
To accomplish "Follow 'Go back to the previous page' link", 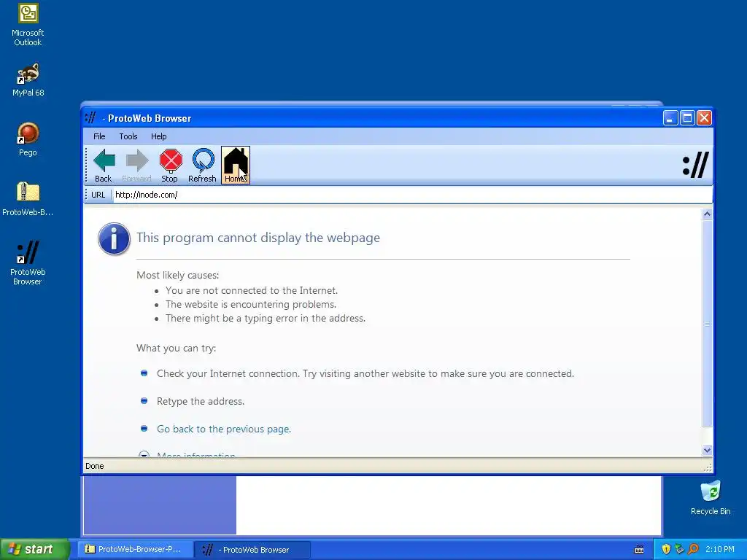I will (224, 429).
